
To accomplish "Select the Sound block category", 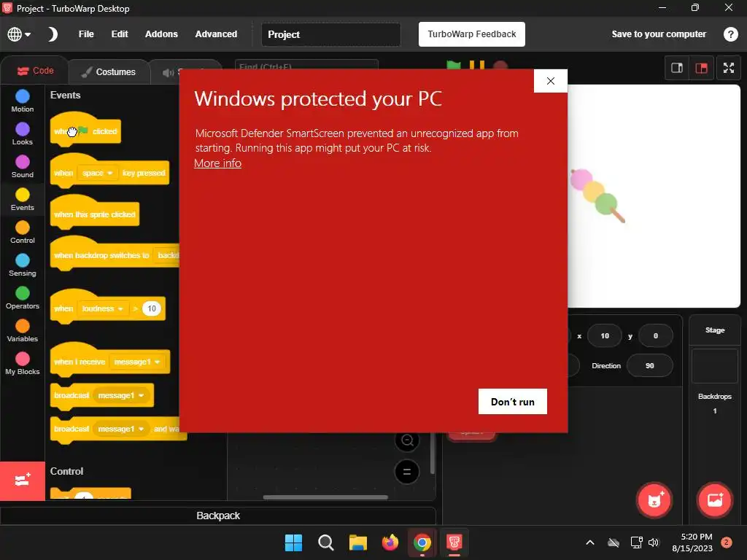I will point(23,167).
